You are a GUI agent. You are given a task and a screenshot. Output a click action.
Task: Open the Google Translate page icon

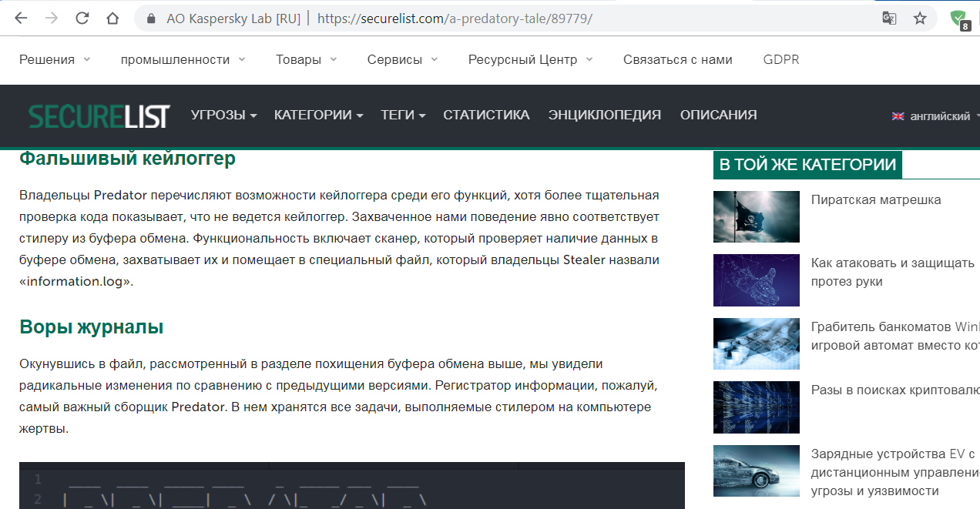[x=889, y=18]
